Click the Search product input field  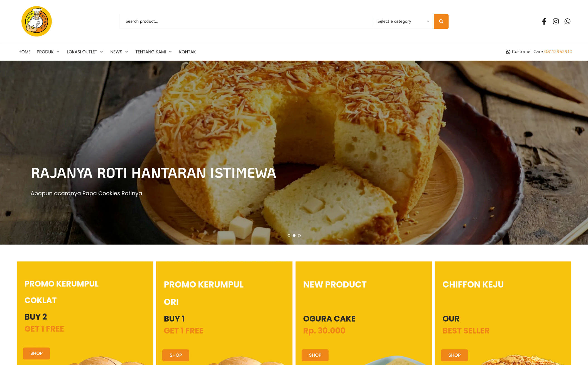point(246,21)
